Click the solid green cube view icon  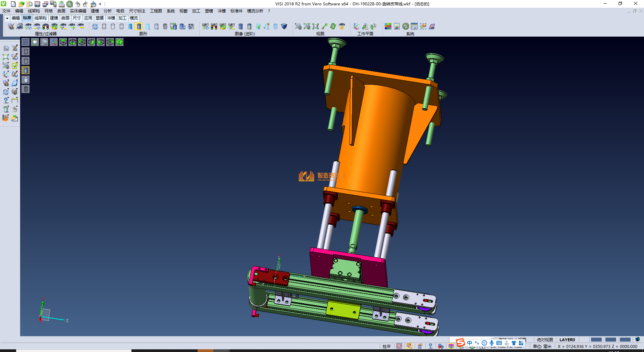pos(119,42)
